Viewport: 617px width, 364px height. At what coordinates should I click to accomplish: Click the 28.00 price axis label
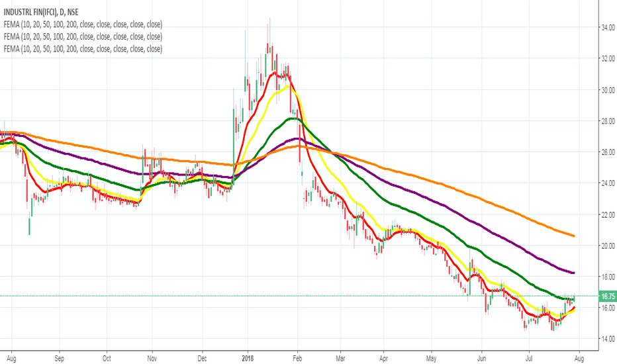point(608,121)
